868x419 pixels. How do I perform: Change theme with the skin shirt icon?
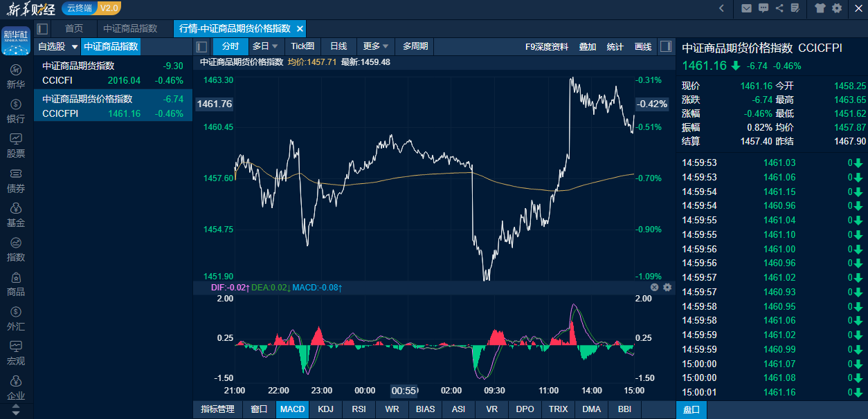point(820,8)
